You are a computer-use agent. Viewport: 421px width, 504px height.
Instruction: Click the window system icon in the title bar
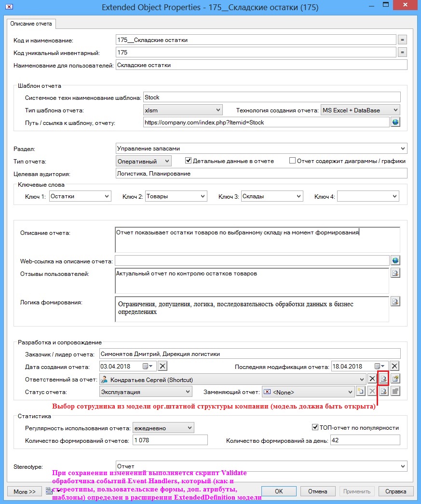coord(9,6)
